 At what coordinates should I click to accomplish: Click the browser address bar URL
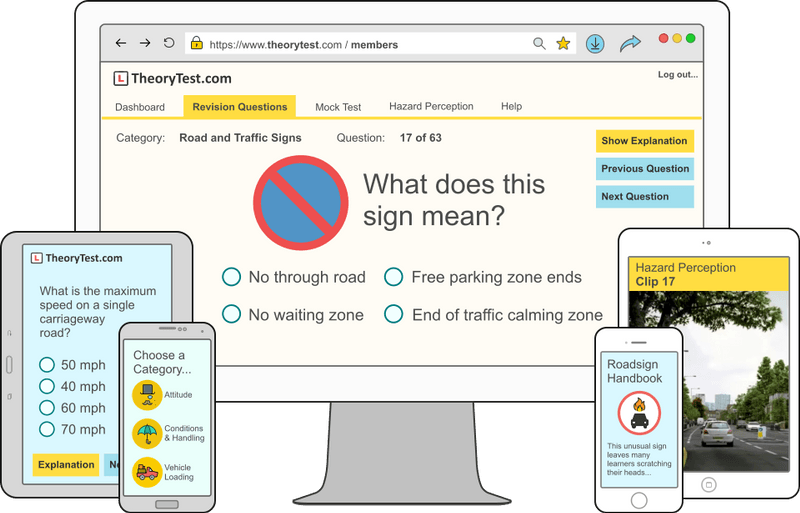tap(304, 45)
